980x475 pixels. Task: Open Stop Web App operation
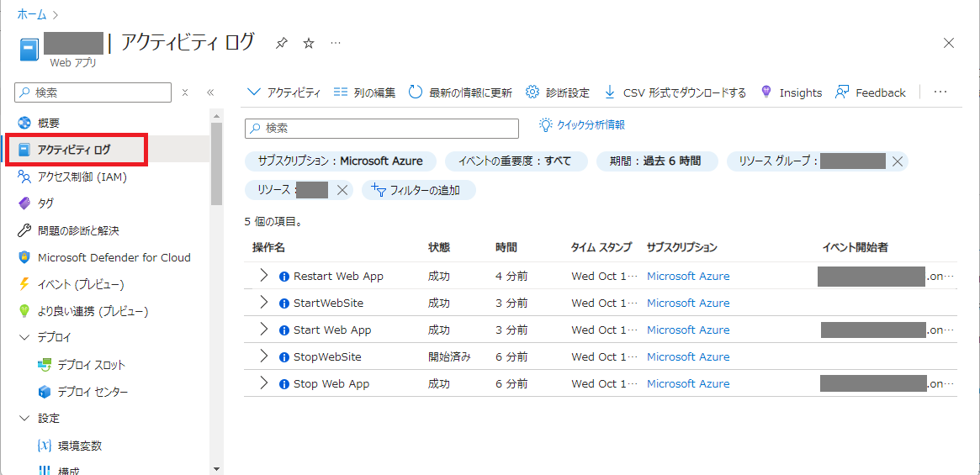tap(331, 383)
